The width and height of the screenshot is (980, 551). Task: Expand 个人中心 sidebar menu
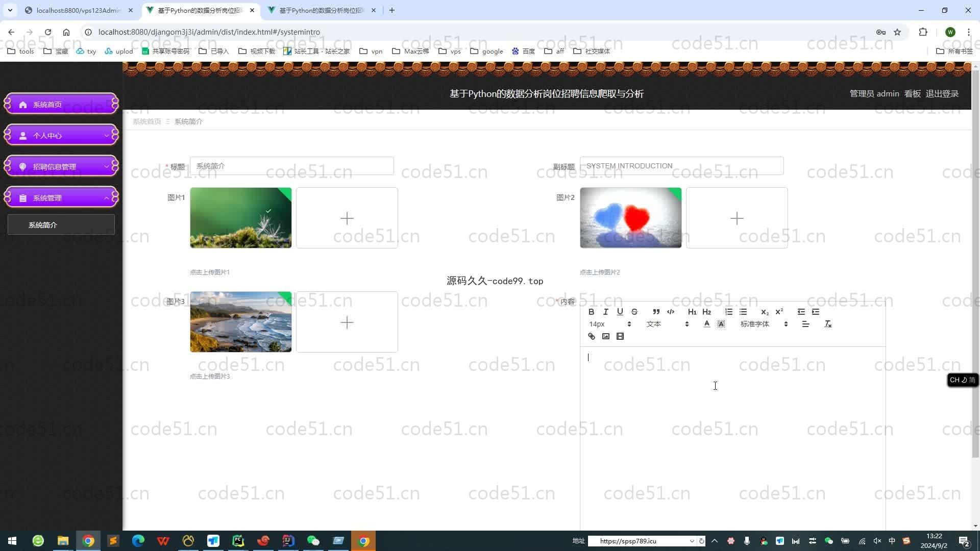pos(61,135)
